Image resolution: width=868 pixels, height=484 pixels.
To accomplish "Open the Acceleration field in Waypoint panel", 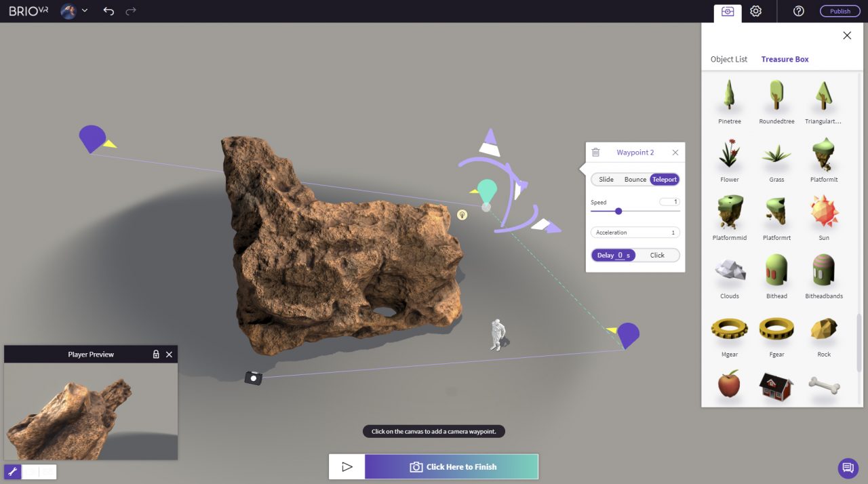I will point(635,233).
